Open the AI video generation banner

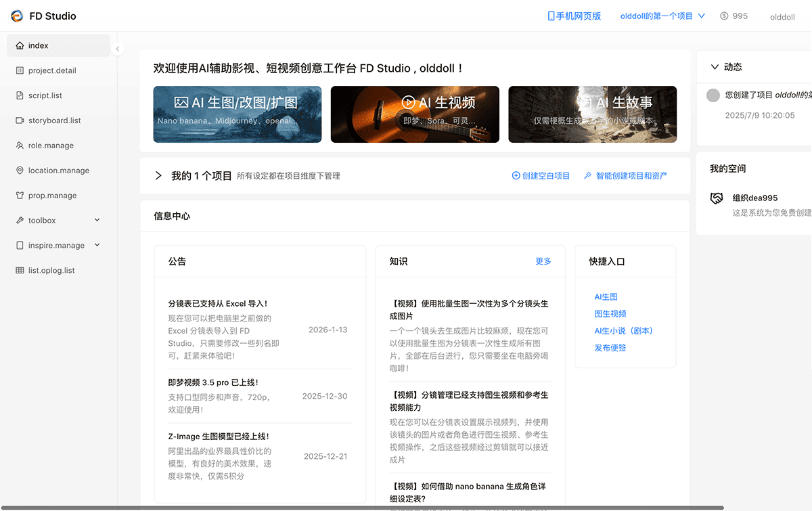click(415, 114)
